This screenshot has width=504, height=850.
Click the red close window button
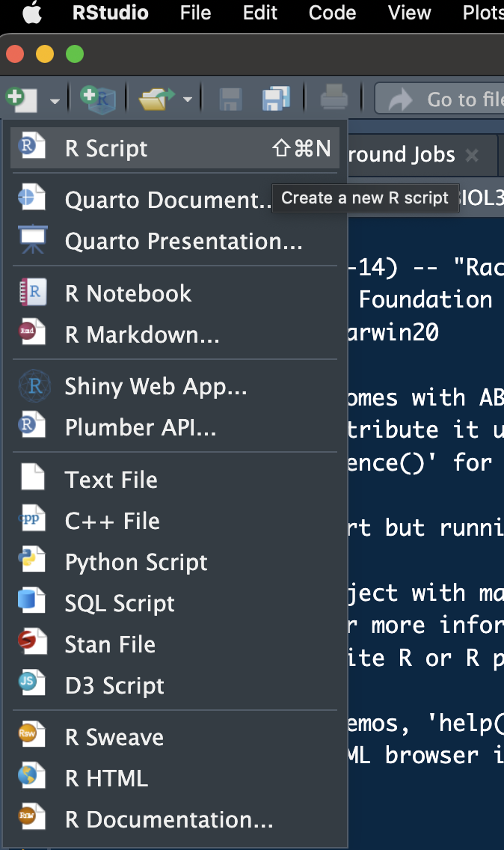click(x=15, y=54)
